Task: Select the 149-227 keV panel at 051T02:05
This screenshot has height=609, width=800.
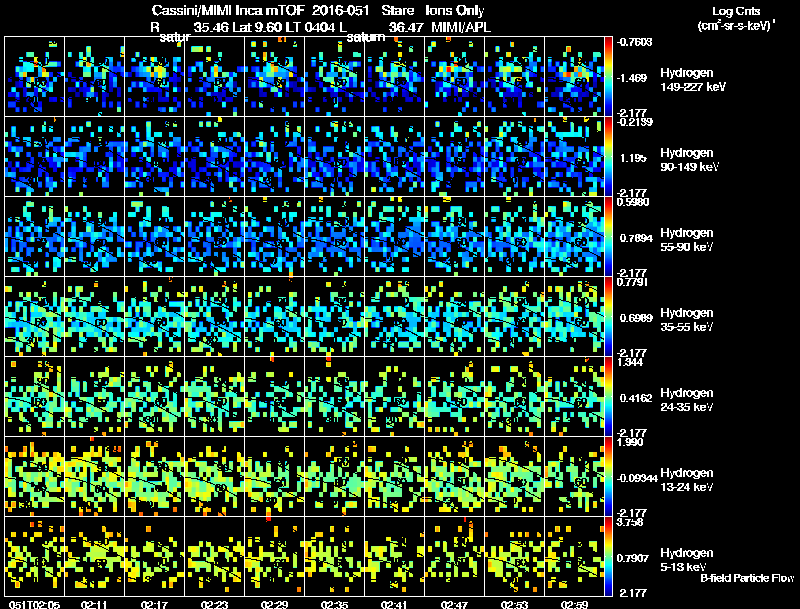Action: pos(35,77)
